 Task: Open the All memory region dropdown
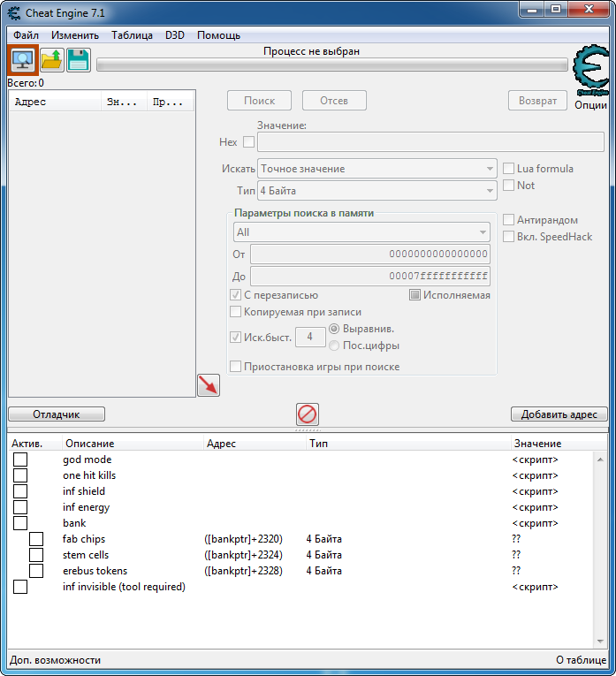361,232
